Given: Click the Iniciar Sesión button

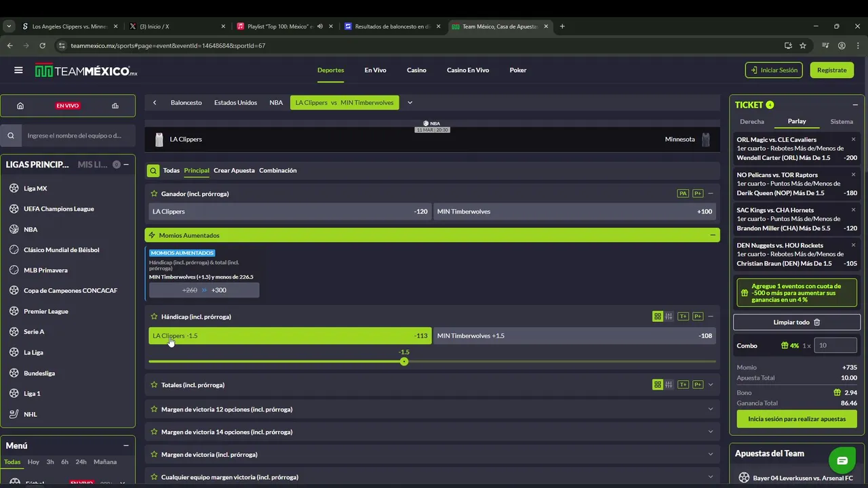Looking at the screenshot, I should click(774, 70).
